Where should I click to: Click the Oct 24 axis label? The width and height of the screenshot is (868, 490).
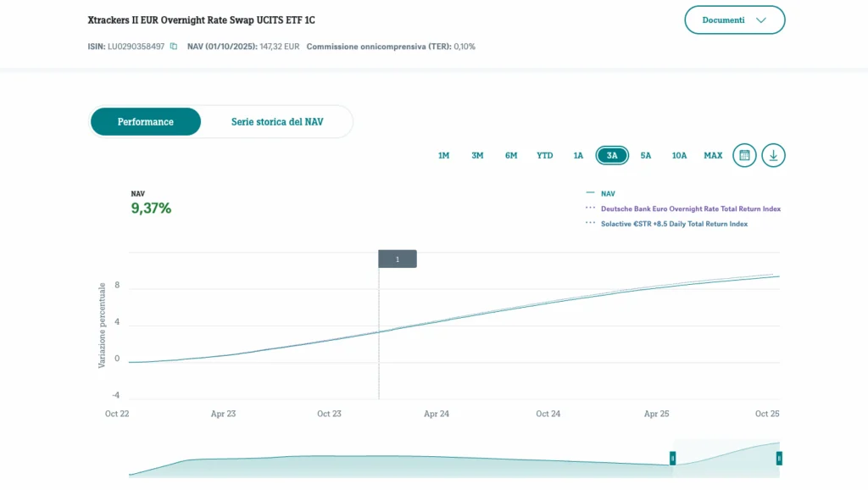(x=548, y=414)
